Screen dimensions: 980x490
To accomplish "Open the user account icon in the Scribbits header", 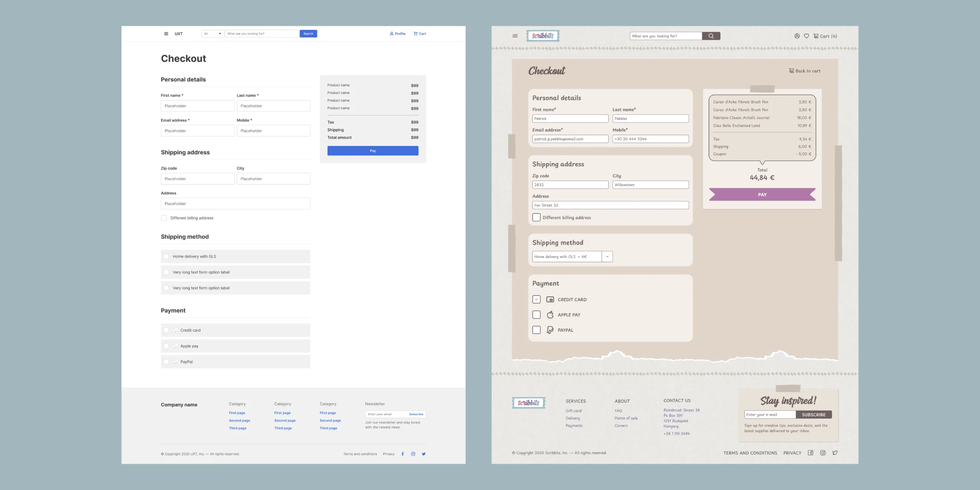I will click(x=797, y=36).
